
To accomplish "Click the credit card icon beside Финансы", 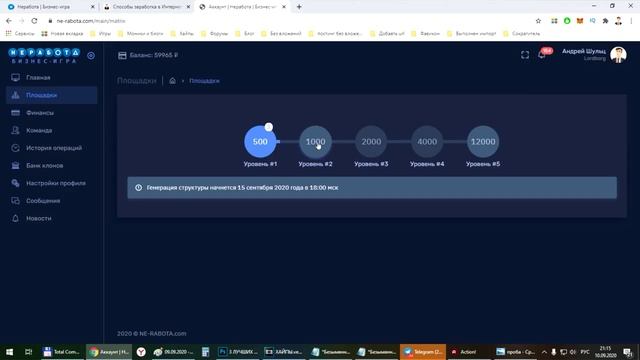I will coord(16,113).
